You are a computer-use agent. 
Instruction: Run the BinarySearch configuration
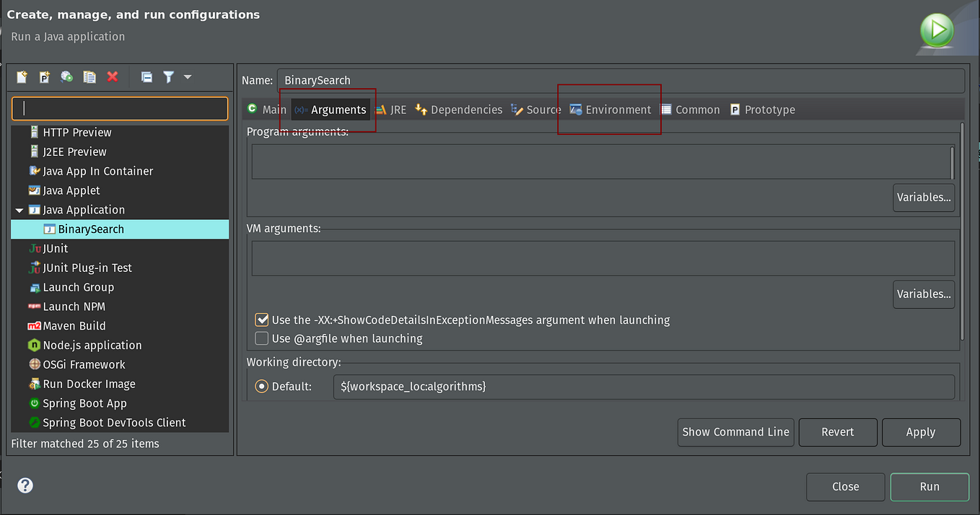929,487
